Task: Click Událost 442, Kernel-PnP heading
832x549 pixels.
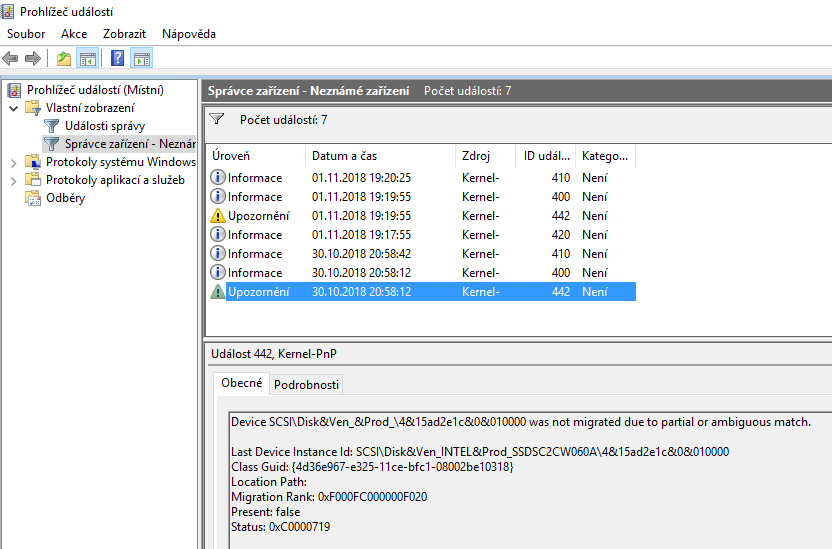Action: 274,354
